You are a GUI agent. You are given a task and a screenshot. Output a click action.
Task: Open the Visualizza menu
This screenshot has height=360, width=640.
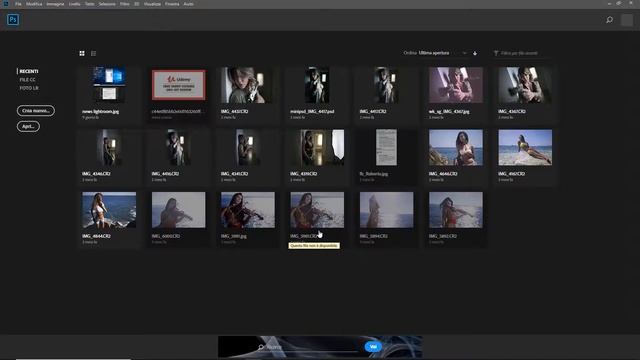pos(152,4)
